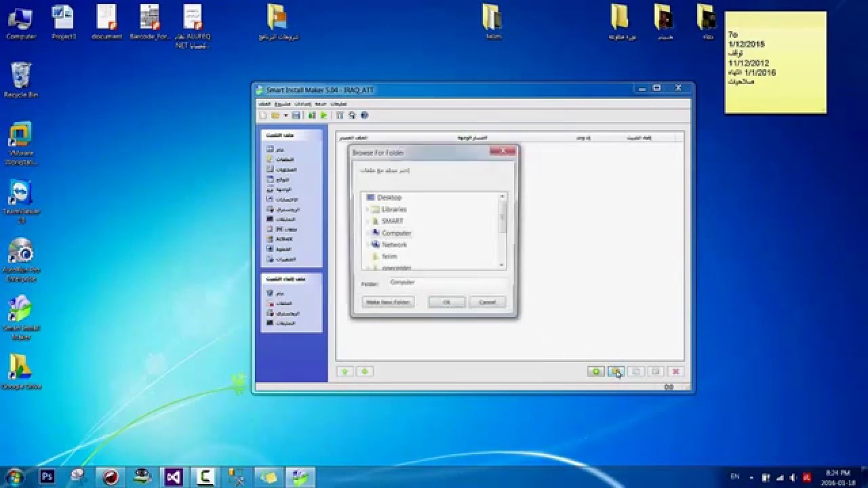Click the folder tree scrollbar up arrow
This screenshot has height=488, width=868.
[503, 197]
